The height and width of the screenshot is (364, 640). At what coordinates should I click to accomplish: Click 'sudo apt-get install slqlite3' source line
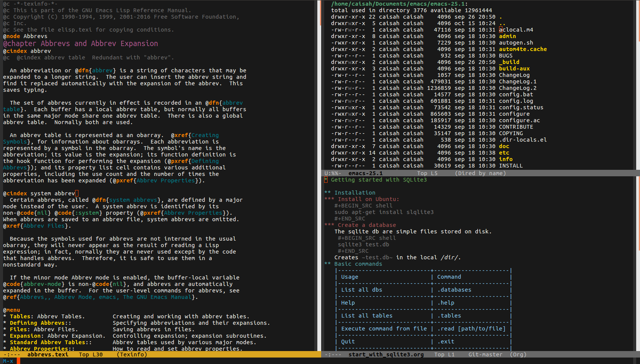(384, 212)
